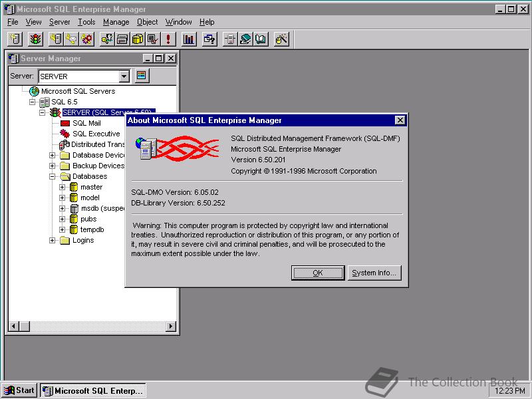The image size is (532, 399).
Task: Open Manage Logins toolbar icon
Action: coord(107,39)
